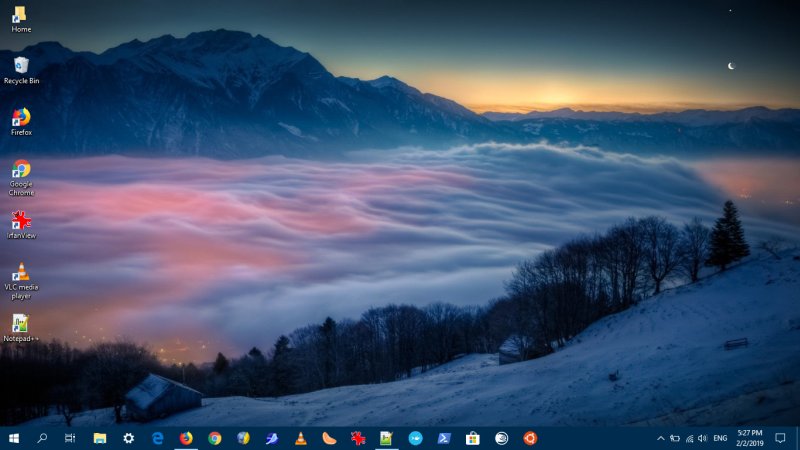Open Task View from the taskbar

(x=70, y=438)
